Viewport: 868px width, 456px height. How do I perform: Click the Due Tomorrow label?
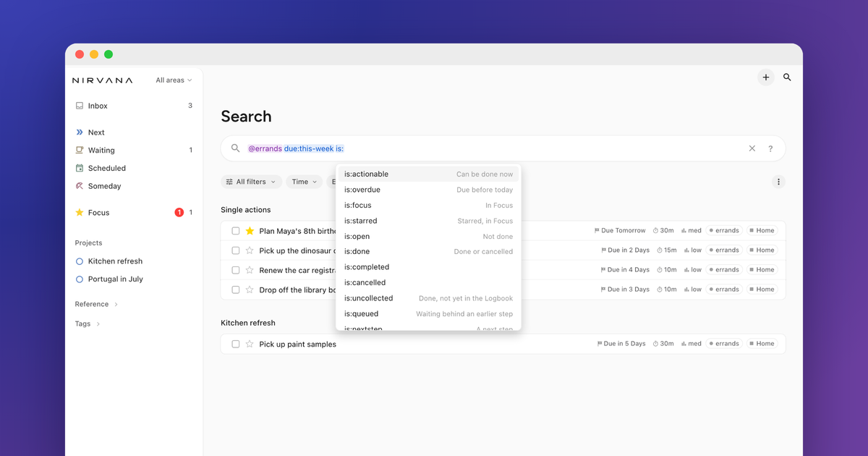[620, 231]
